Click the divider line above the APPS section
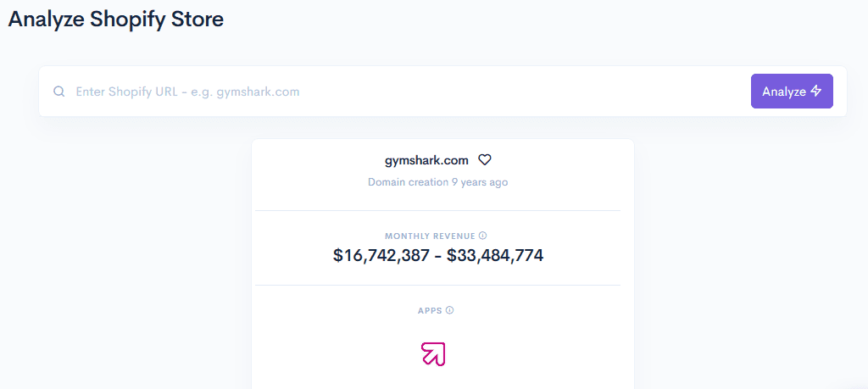 pyautogui.click(x=438, y=285)
